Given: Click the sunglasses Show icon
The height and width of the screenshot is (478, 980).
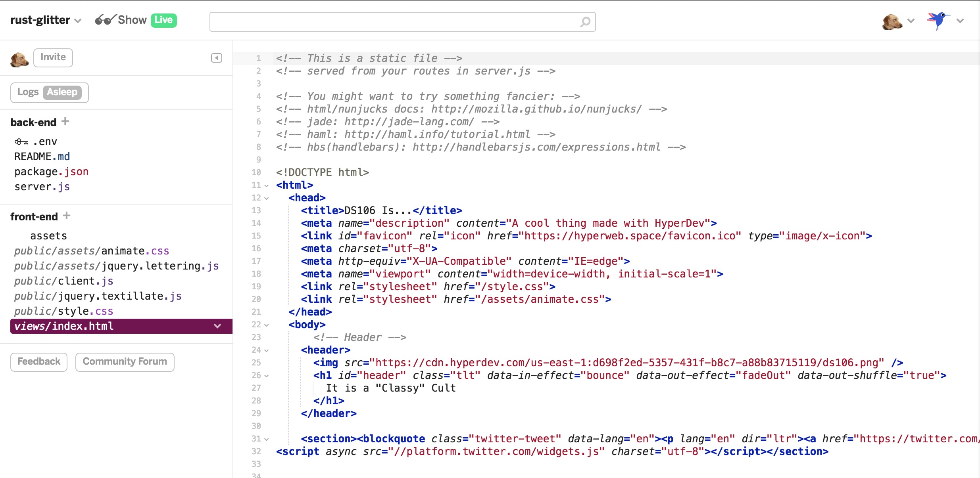Looking at the screenshot, I should 105,19.
